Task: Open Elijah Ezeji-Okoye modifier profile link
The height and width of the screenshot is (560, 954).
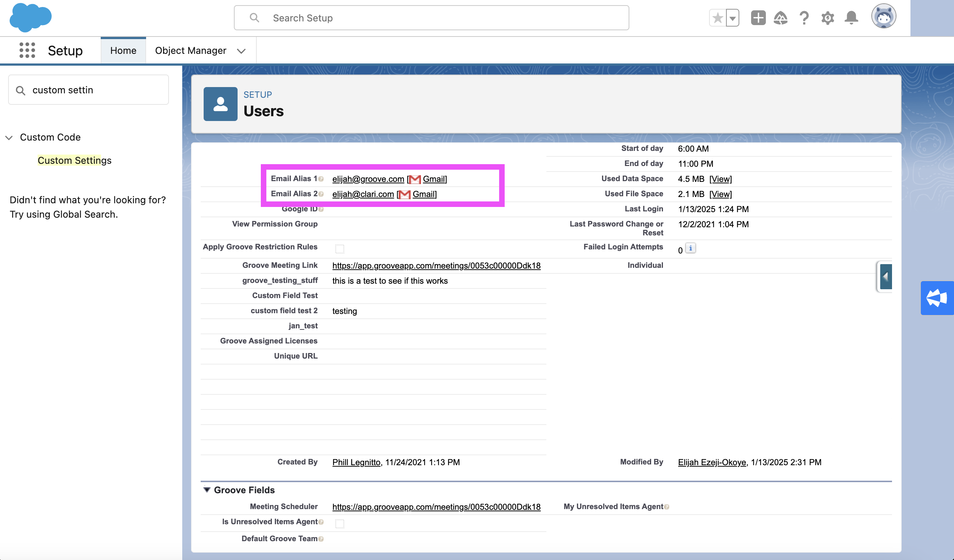Action: (712, 462)
